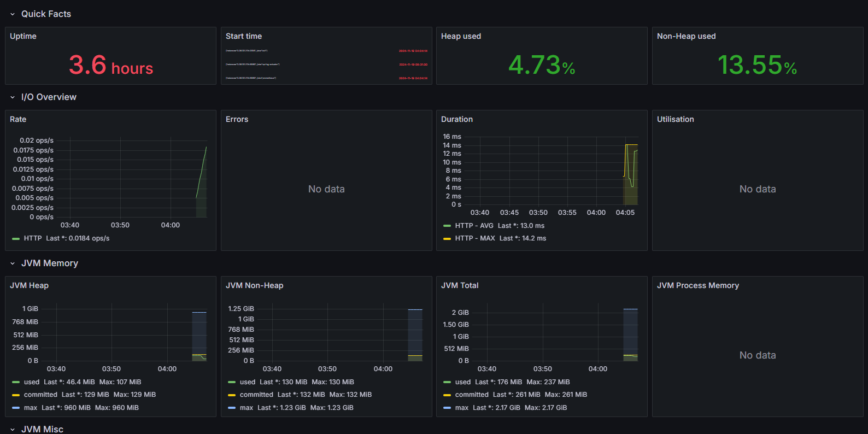Image resolution: width=868 pixels, height=434 pixels.
Task: Click the 04:05 time label in Duration graph
Action: coord(625,213)
